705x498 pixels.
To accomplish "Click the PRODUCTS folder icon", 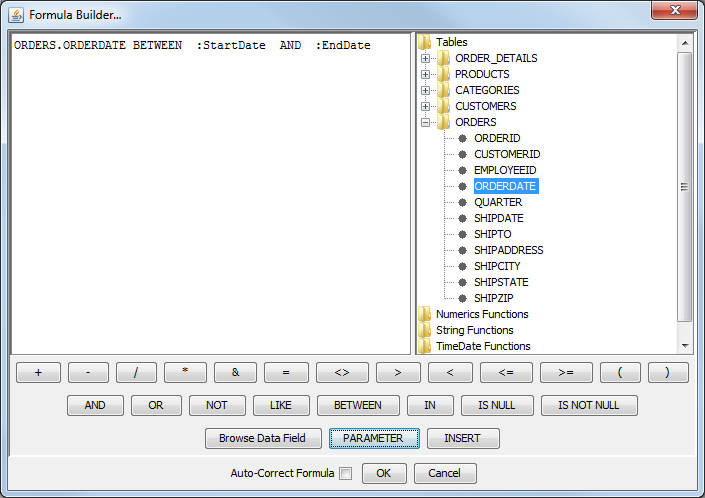I will pos(444,74).
